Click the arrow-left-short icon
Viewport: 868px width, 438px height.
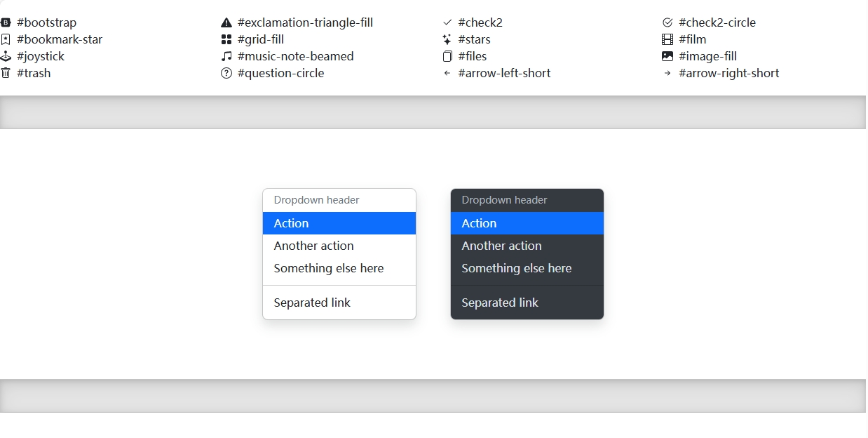click(447, 73)
